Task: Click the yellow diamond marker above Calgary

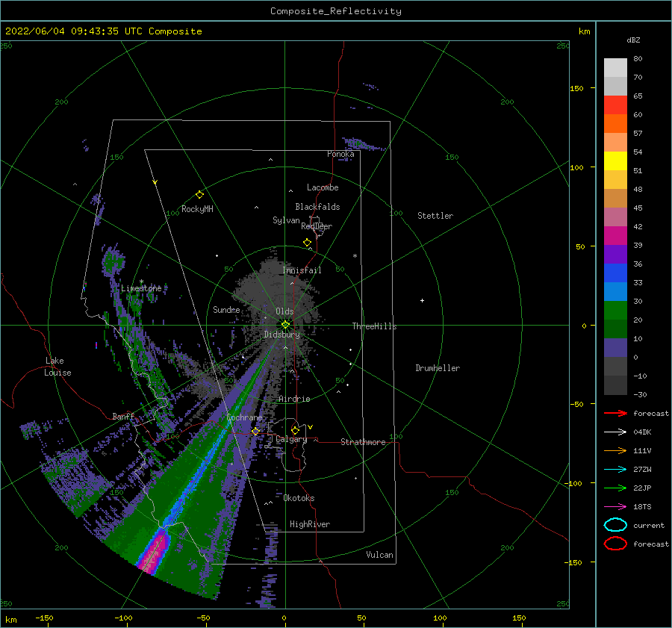Action: 295,430
